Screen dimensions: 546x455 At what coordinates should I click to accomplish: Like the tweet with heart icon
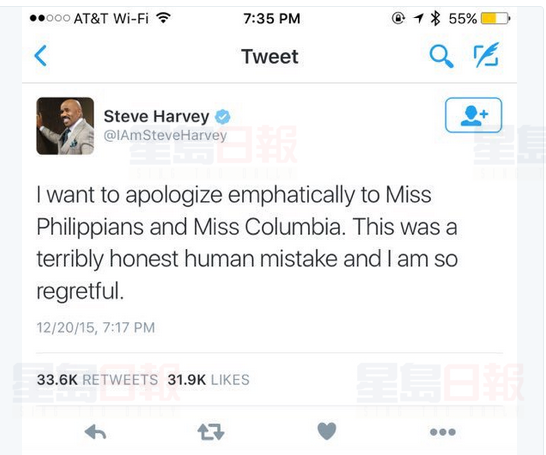(327, 431)
